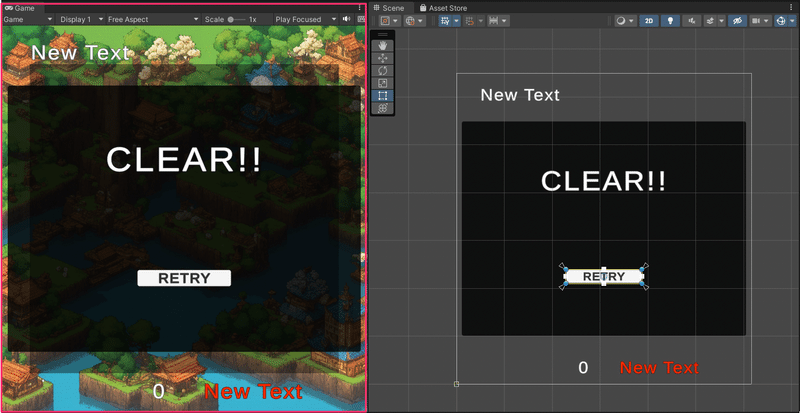This screenshot has width=800, height=413.
Task: Click white New Text in Game view
Action: [80, 53]
